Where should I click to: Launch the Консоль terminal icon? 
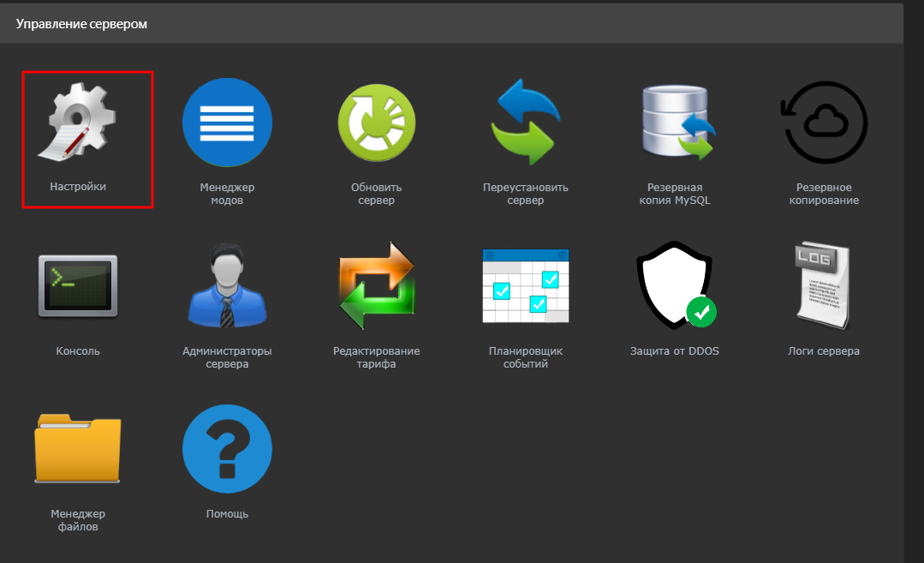(x=78, y=286)
